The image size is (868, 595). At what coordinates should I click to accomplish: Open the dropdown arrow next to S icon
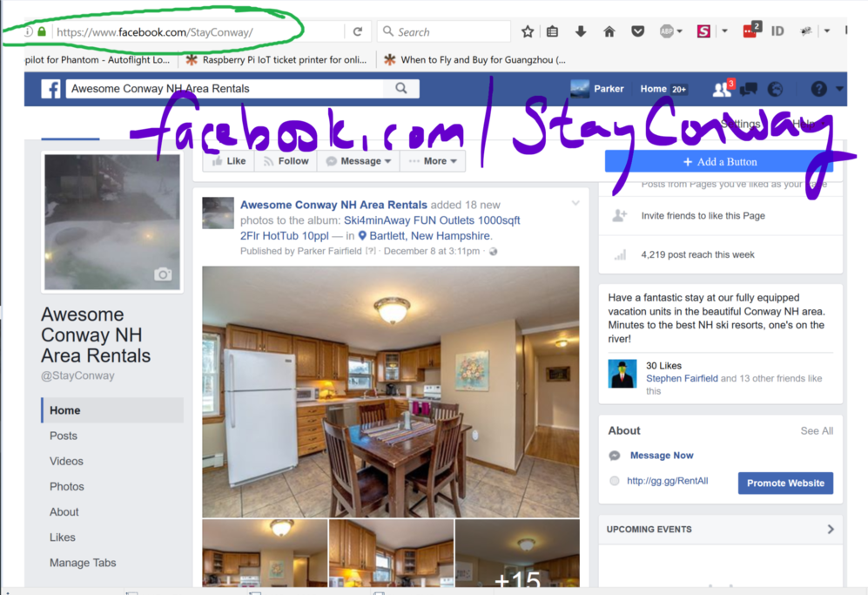724,31
